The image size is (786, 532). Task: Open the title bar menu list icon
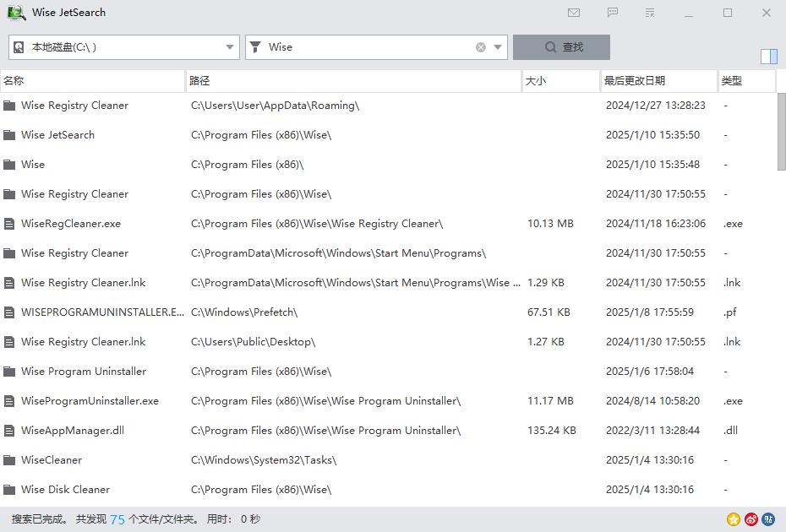650,13
